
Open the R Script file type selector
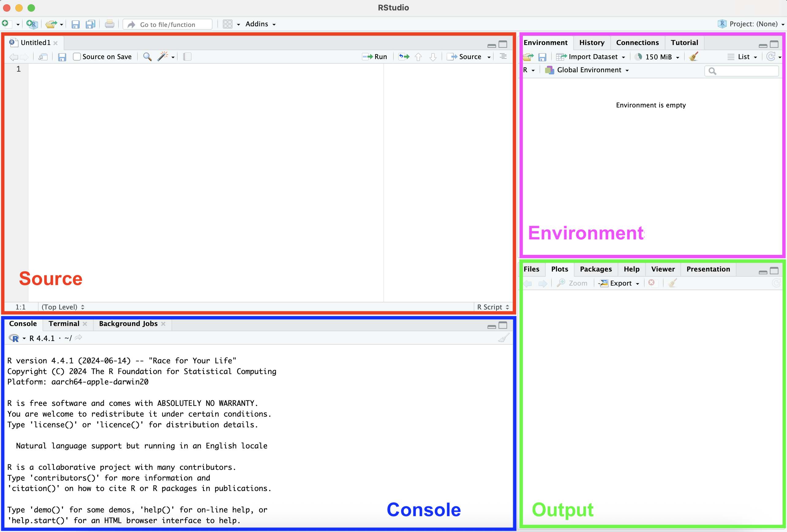(x=493, y=307)
